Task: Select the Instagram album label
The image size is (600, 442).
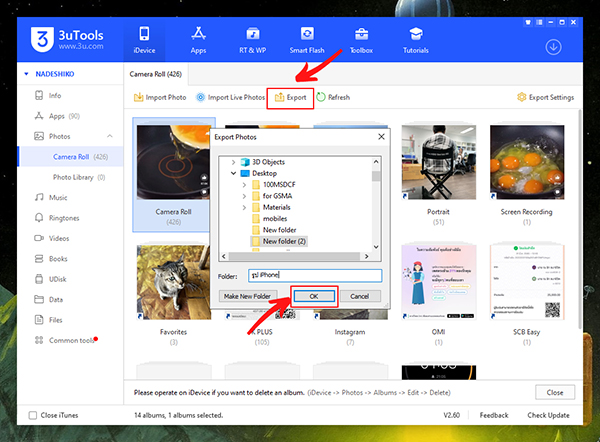Action: (350, 332)
